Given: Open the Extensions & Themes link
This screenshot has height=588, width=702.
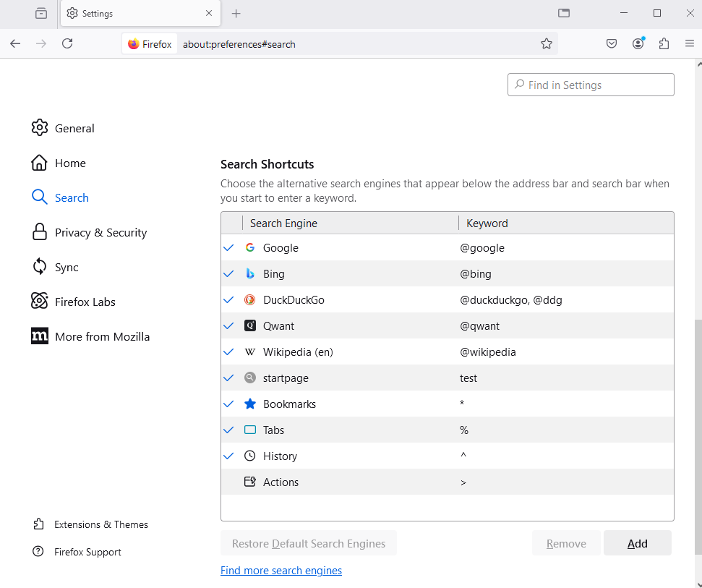Looking at the screenshot, I should coord(90,524).
